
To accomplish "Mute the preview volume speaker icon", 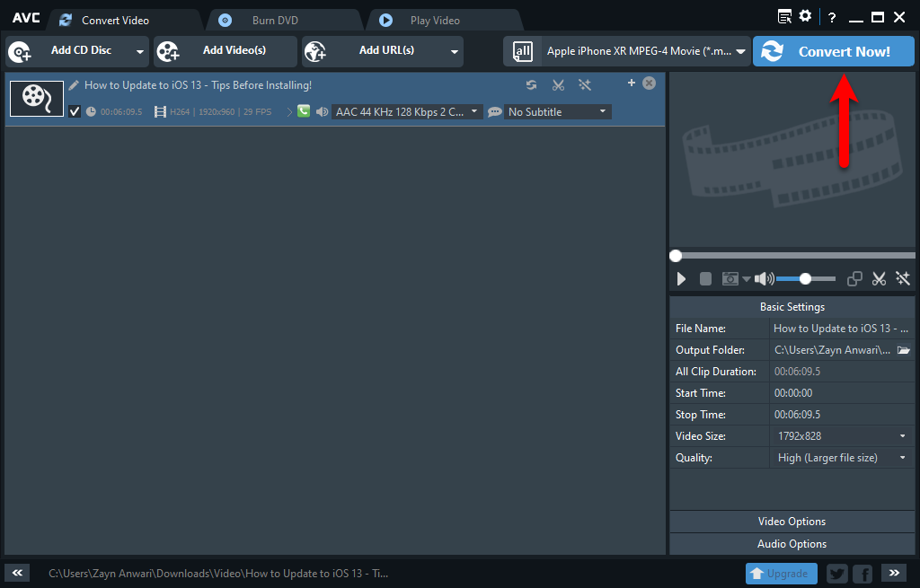I will (x=764, y=278).
